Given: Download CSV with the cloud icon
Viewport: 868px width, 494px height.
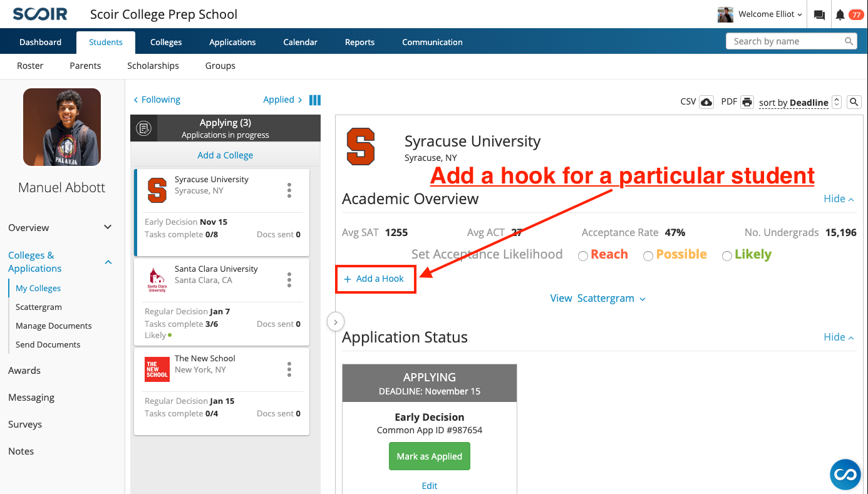Looking at the screenshot, I should (x=706, y=102).
